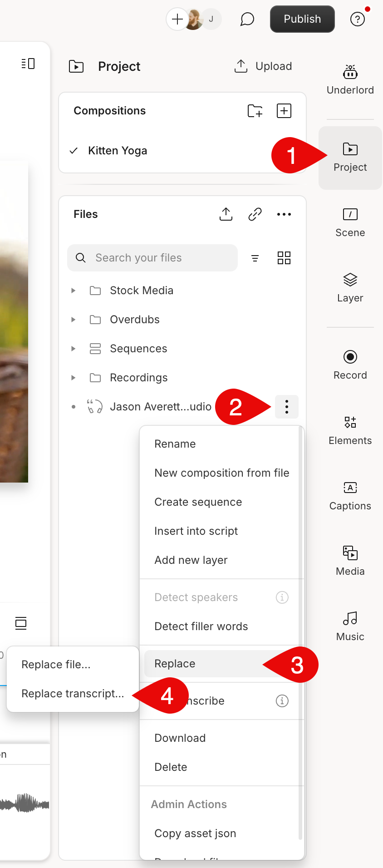Open the Layer panel
The width and height of the screenshot is (383, 868).
click(x=350, y=288)
